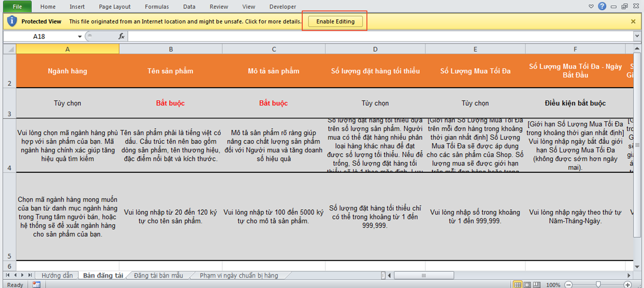
Task: Open Excel Help via question mark icon
Action: click(x=602, y=6)
